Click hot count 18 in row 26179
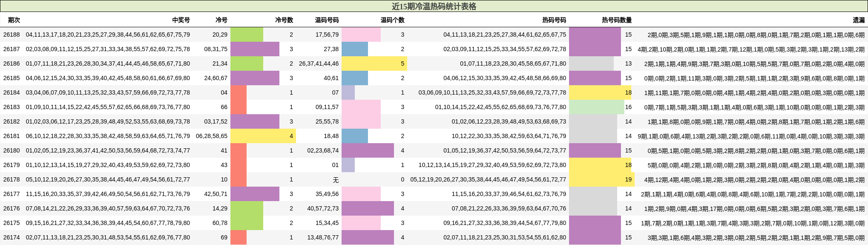 point(628,165)
